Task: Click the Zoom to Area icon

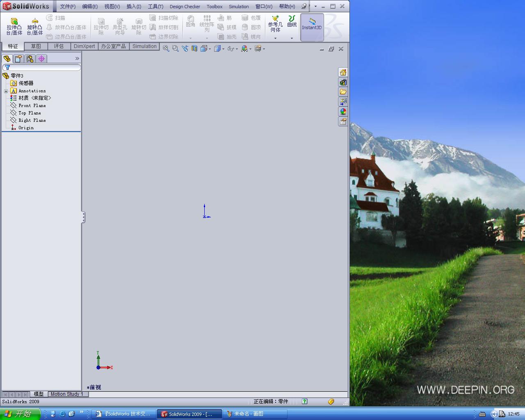Action: tap(176, 48)
